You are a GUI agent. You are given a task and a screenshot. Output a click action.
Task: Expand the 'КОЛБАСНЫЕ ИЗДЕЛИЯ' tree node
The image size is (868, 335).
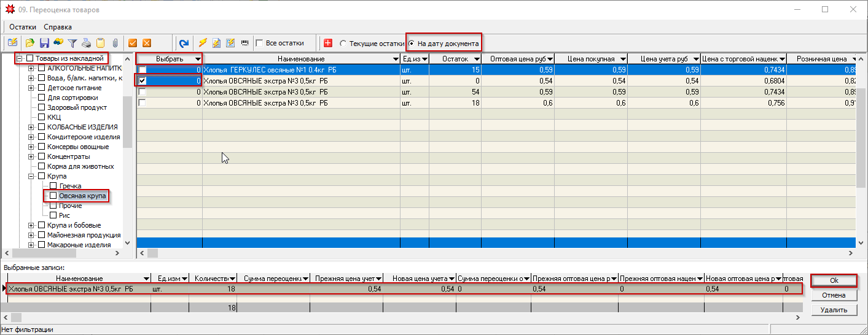(x=31, y=127)
